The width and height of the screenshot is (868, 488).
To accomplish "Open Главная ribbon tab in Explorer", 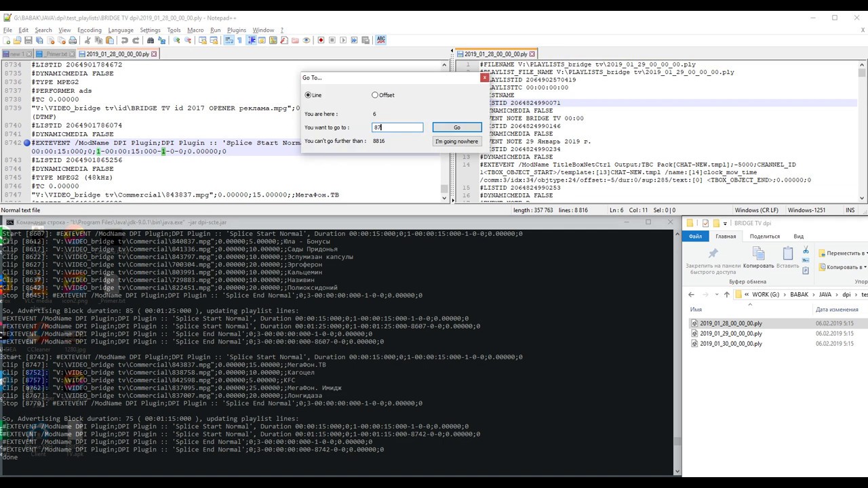I will [725, 237].
